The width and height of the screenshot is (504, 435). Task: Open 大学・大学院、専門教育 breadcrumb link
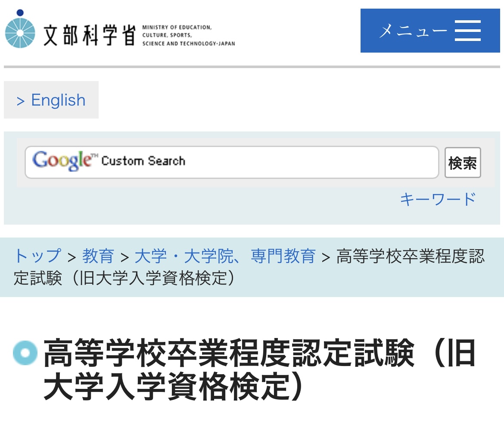225,256
